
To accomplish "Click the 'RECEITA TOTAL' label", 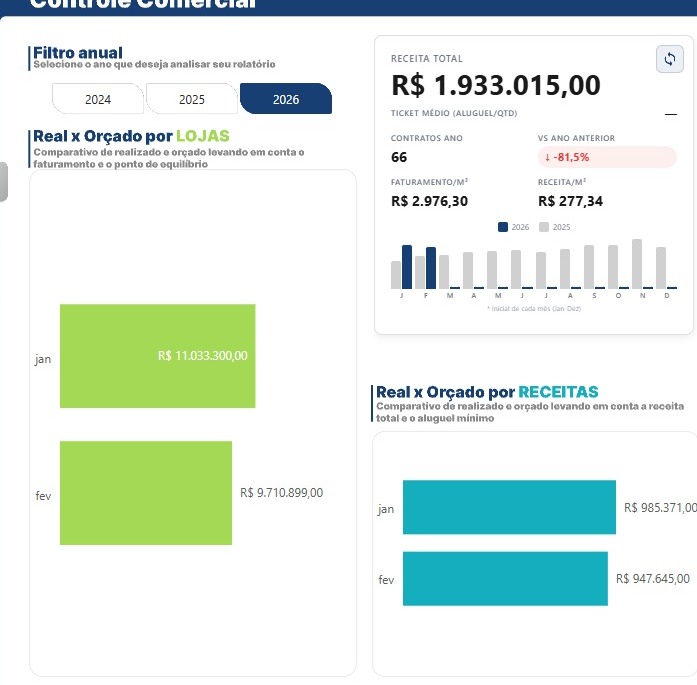I will 427,59.
